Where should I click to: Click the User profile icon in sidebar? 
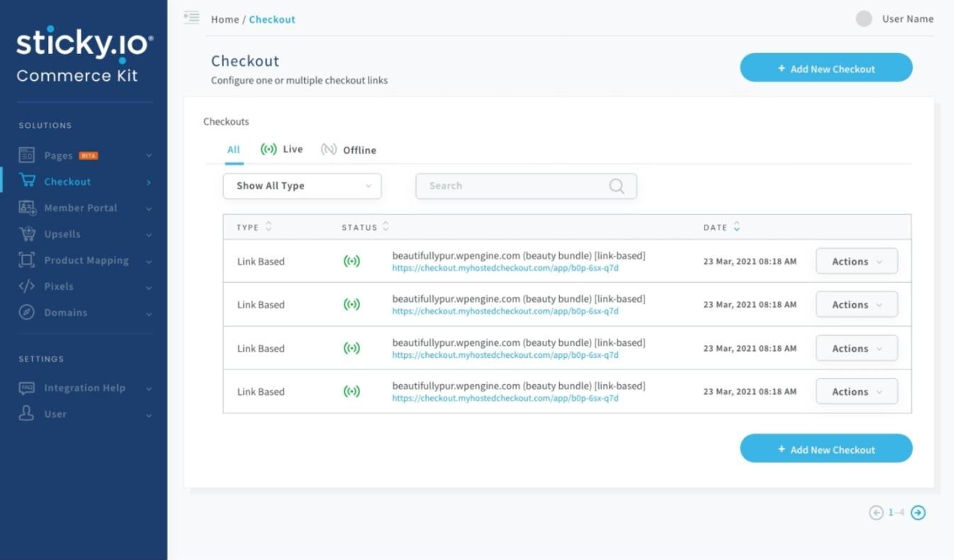[26, 414]
